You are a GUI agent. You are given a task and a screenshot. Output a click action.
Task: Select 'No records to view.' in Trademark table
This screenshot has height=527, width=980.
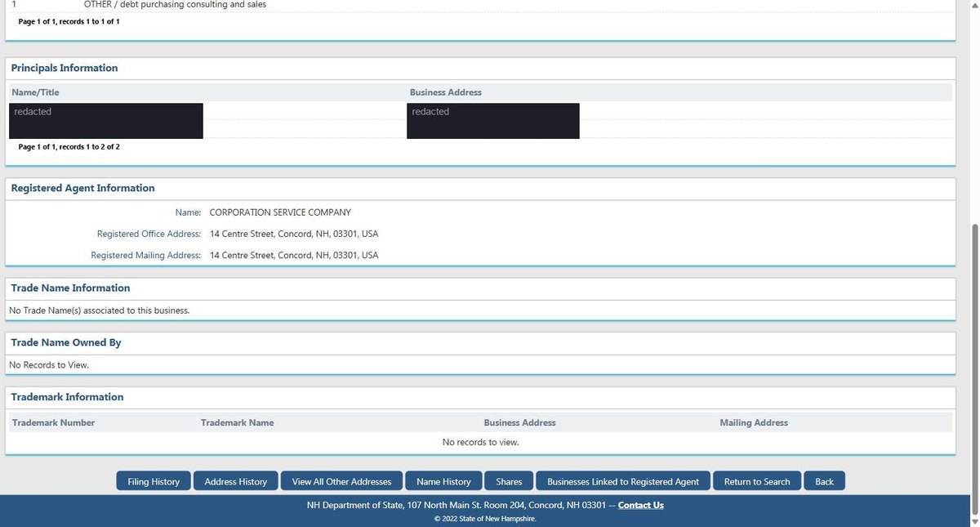(x=480, y=442)
